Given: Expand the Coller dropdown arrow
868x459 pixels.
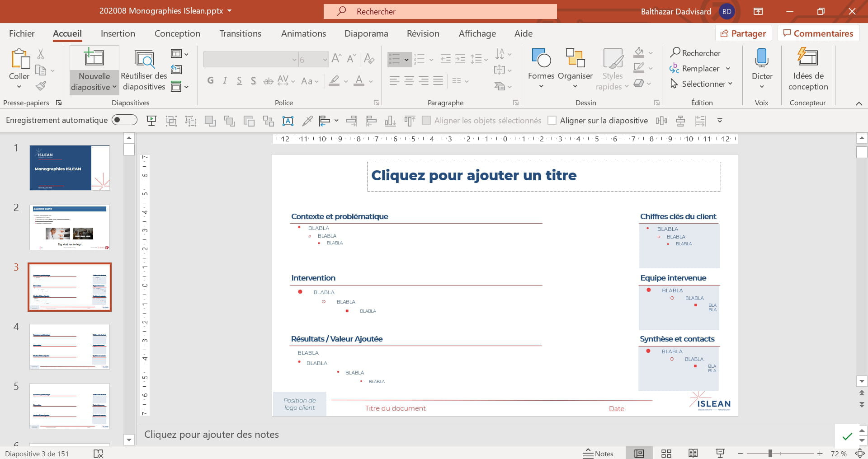Looking at the screenshot, I should coord(19,86).
